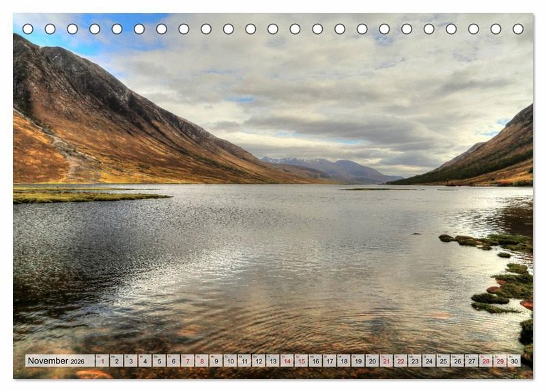546x392 pixels.
Task: Select day 5 in the calendar strip
Action: click(x=159, y=361)
